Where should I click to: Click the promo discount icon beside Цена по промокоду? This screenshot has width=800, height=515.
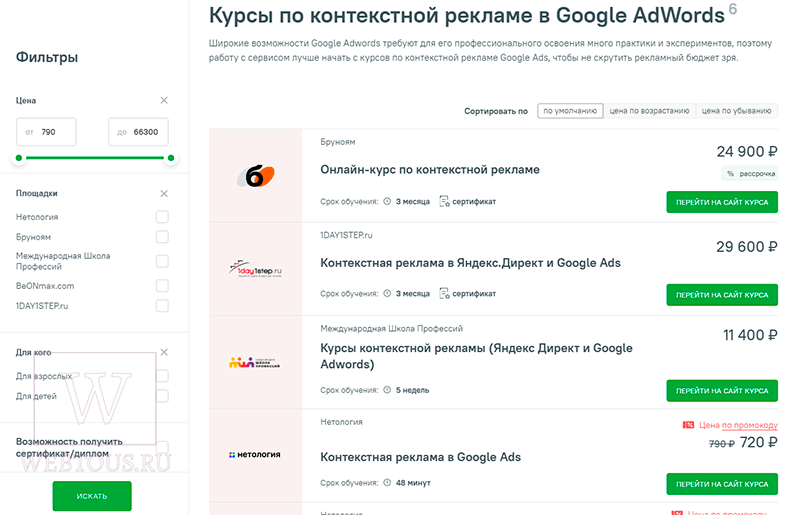coord(688,425)
